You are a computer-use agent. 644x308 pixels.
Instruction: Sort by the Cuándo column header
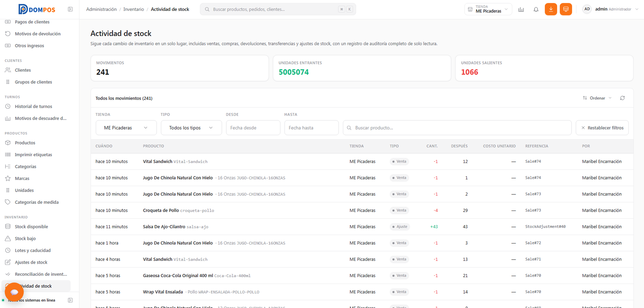pos(104,146)
